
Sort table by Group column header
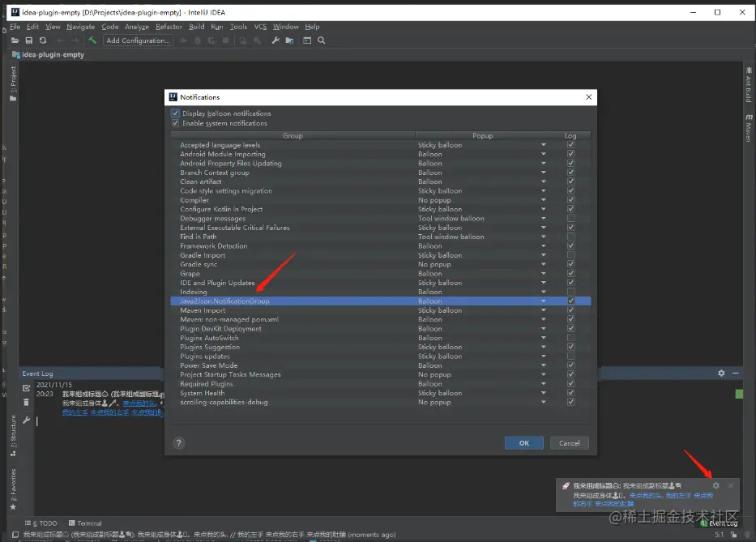pos(293,135)
